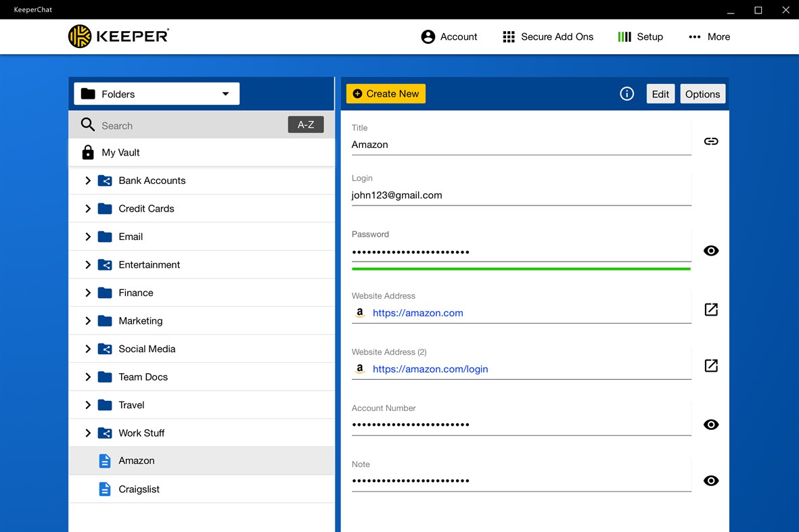Image resolution: width=799 pixels, height=532 pixels.
Task: Open the Amazon login page with external link icon
Action: click(x=710, y=366)
